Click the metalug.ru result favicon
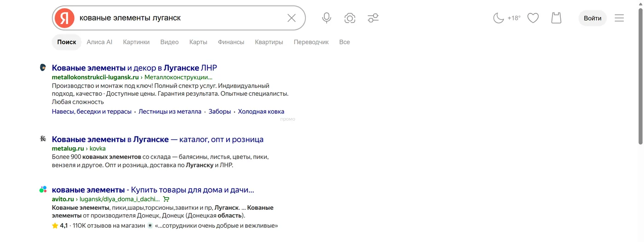The image size is (644, 242). (43, 138)
